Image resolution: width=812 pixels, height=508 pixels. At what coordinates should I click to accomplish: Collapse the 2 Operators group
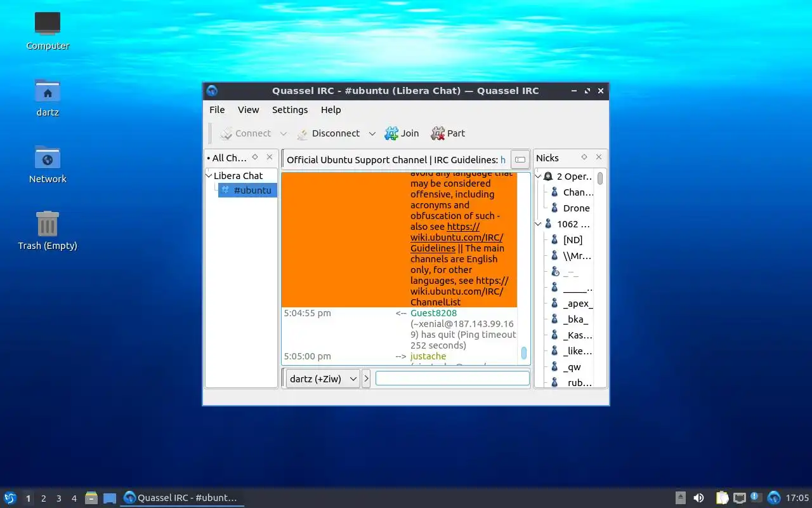[x=539, y=177]
